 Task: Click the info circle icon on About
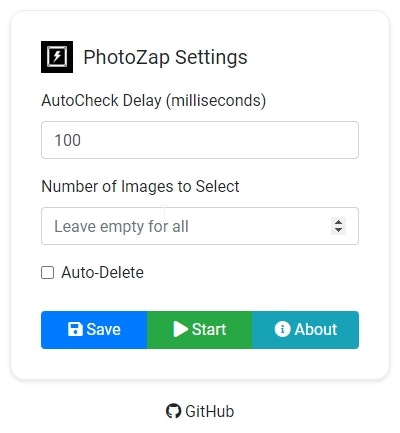point(282,329)
